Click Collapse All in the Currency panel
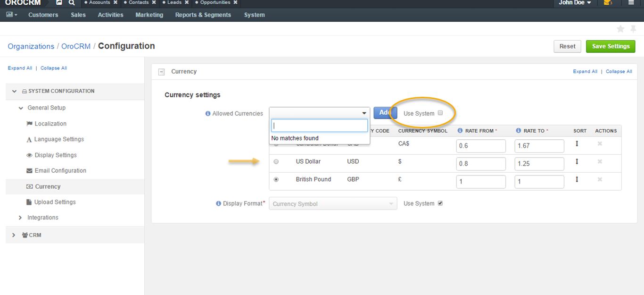This screenshot has width=644, height=295. coord(619,71)
